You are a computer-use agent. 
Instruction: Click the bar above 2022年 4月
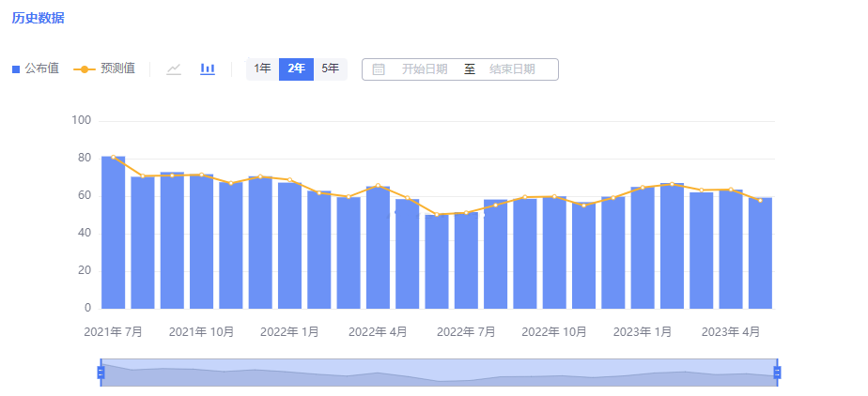pos(378,247)
